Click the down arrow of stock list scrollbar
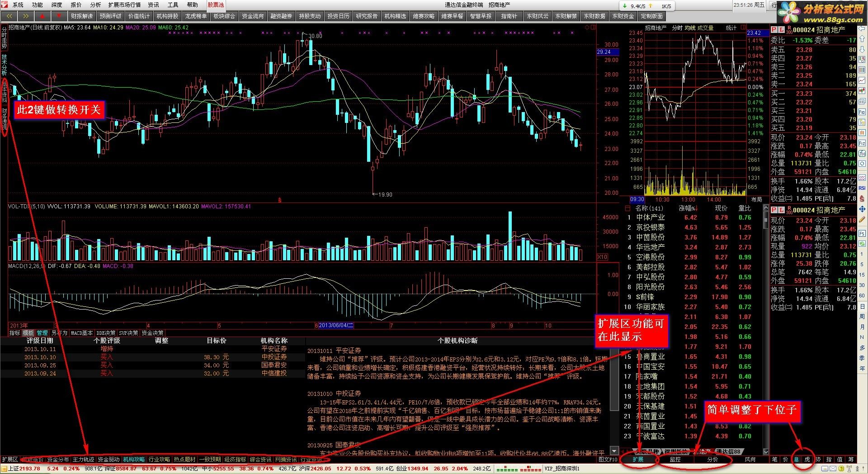868x474 pixels. pyautogui.click(x=766, y=451)
